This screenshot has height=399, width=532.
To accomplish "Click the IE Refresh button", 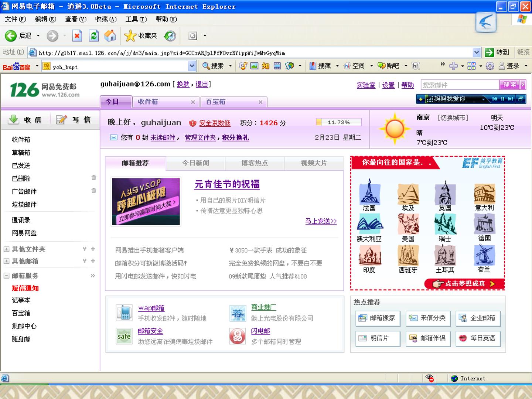I will [94, 36].
